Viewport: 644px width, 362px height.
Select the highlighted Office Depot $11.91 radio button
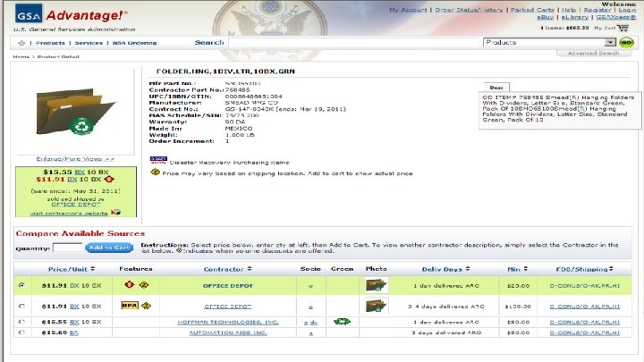[21, 285]
